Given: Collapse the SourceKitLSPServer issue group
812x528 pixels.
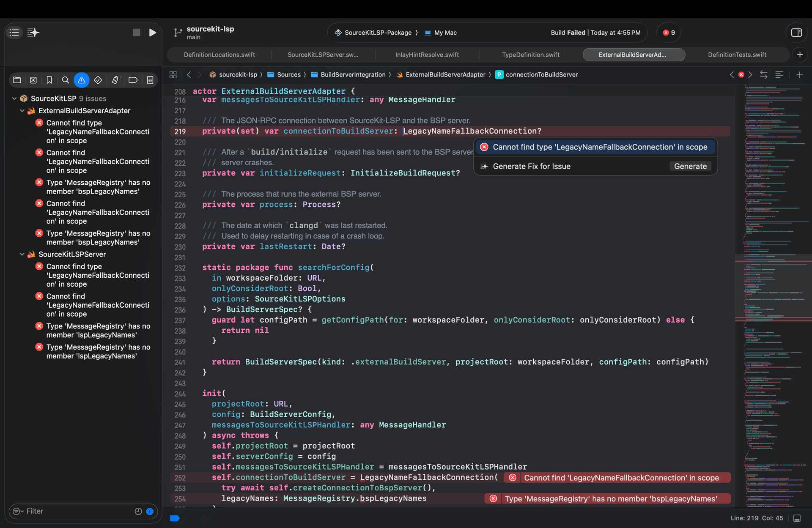Looking at the screenshot, I should (x=22, y=254).
